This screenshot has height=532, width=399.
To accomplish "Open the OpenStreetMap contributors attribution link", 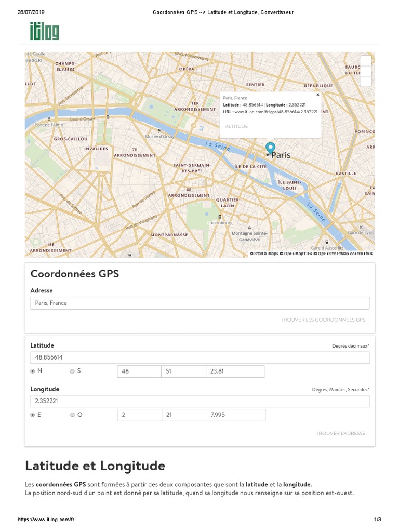I will tap(345, 254).
